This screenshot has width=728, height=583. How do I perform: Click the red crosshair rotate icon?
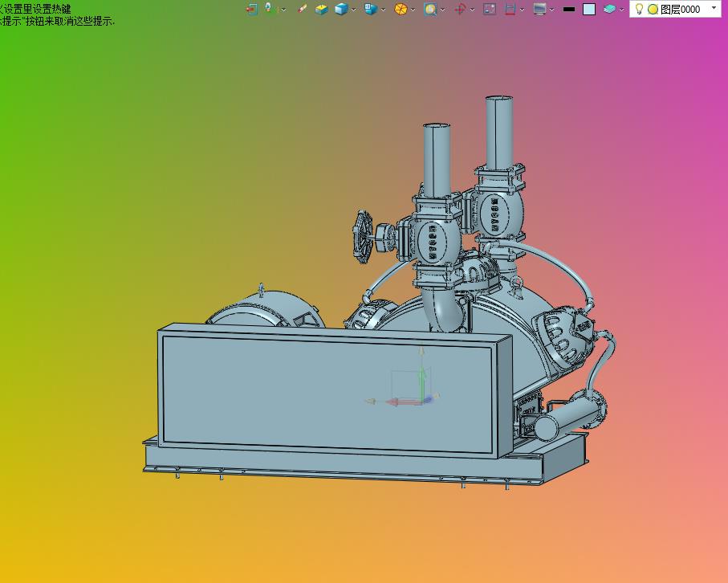[x=460, y=9]
